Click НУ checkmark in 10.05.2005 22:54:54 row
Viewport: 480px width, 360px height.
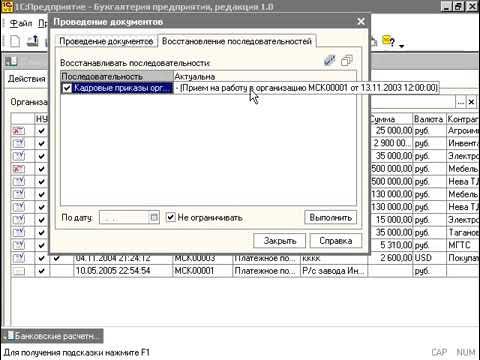tap(41, 271)
